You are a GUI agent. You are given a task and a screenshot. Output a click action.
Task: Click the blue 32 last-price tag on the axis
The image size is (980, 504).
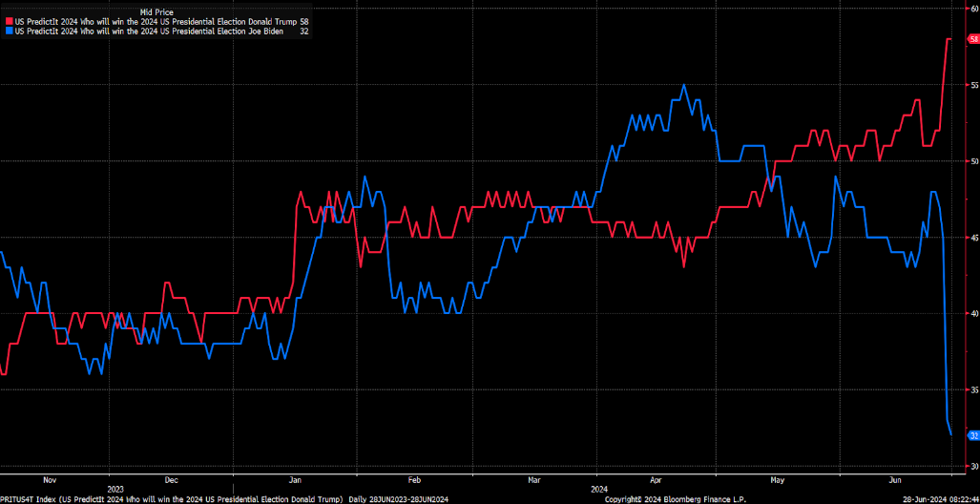tap(973, 435)
